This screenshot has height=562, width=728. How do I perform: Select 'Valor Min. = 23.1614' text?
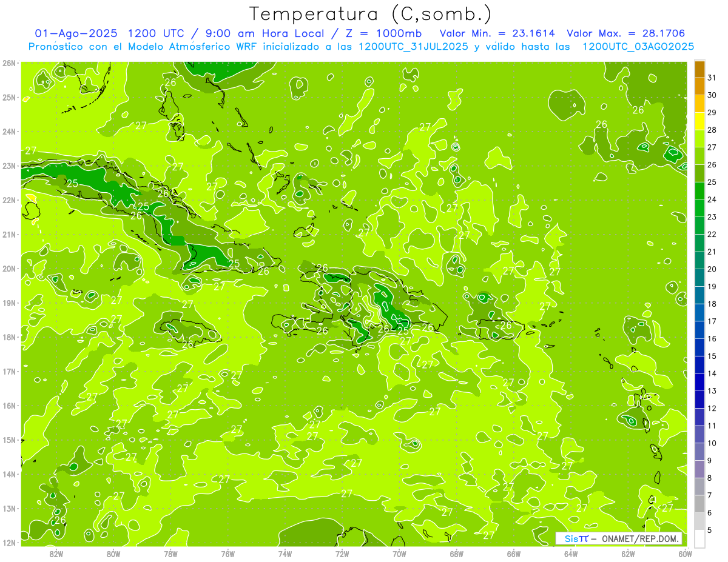click(x=497, y=33)
